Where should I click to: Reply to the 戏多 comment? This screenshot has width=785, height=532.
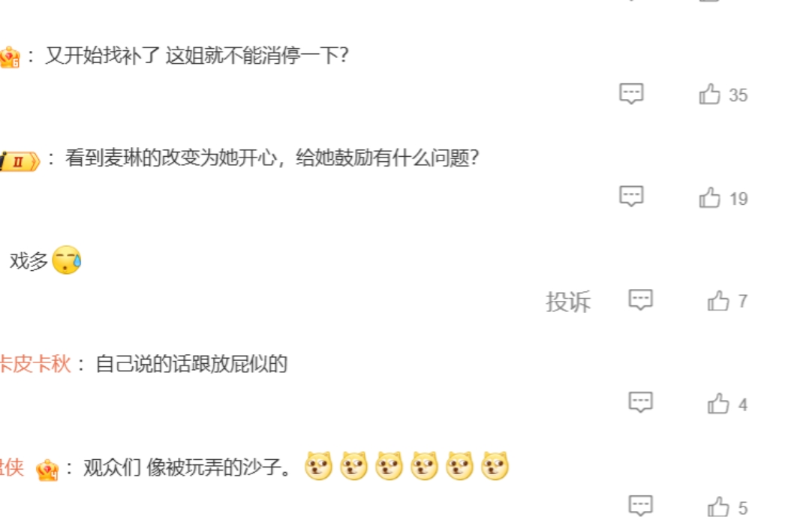click(x=641, y=300)
